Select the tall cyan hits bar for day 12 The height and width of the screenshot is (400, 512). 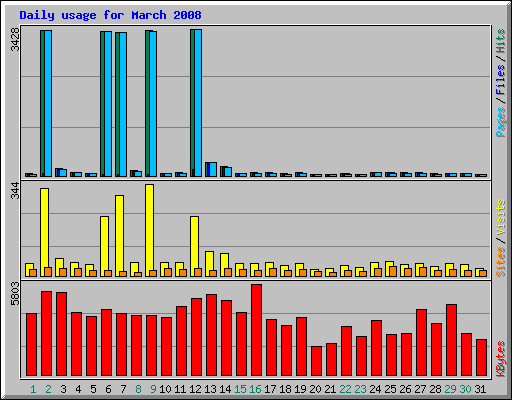[x=198, y=103]
